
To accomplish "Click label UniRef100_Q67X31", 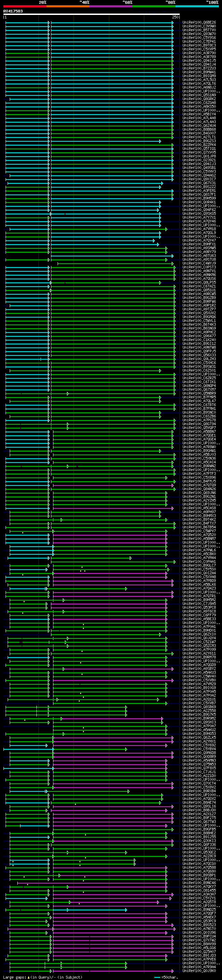I will coord(199,183).
